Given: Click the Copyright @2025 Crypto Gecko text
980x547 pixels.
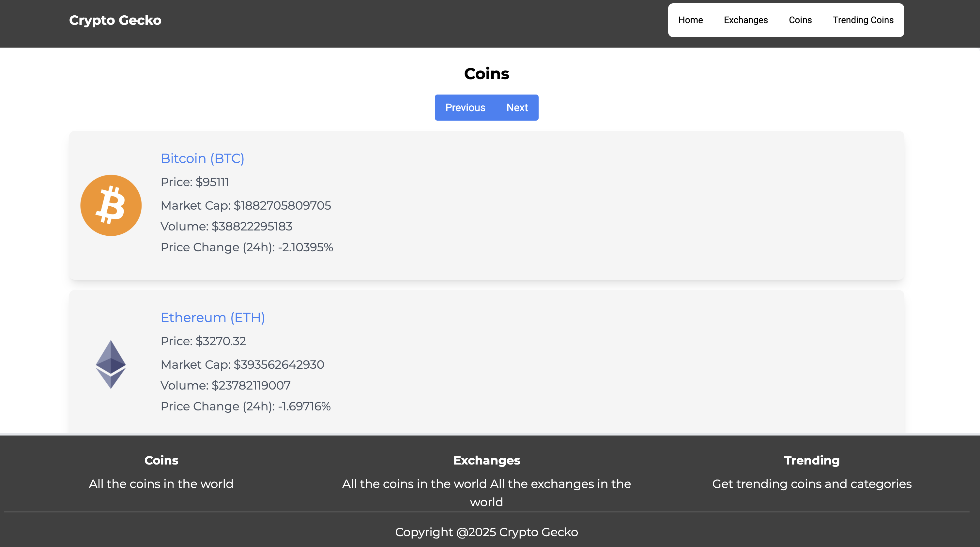Looking at the screenshot, I should point(487,532).
